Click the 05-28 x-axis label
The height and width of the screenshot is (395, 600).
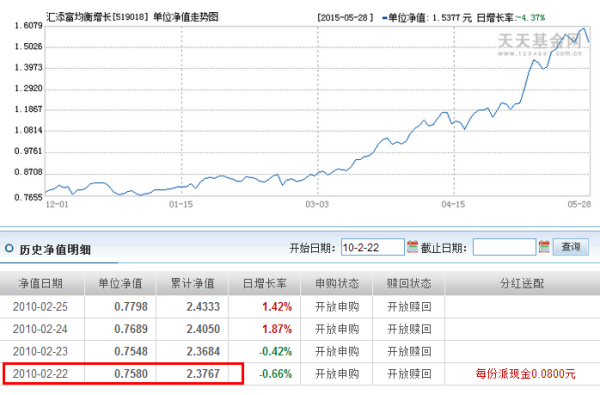(579, 204)
